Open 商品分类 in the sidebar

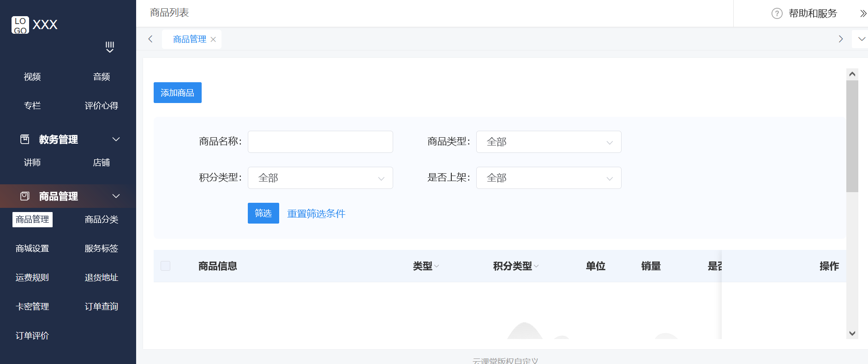(x=102, y=219)
